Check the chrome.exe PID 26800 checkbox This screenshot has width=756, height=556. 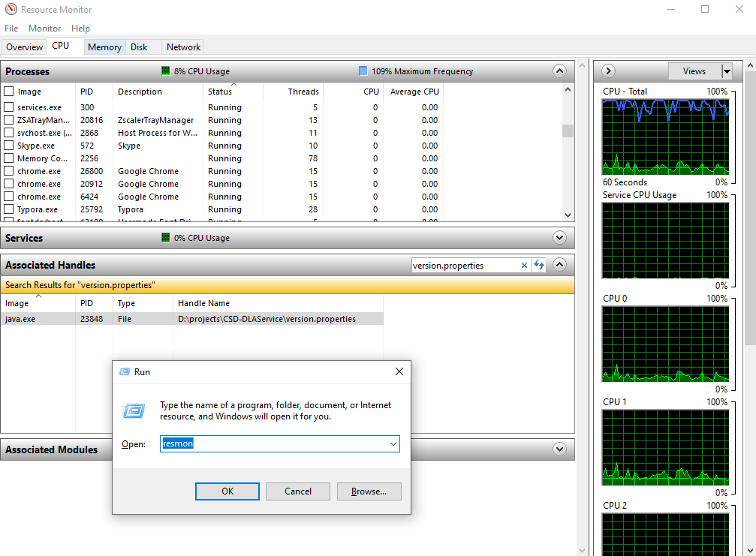[9, 170]
